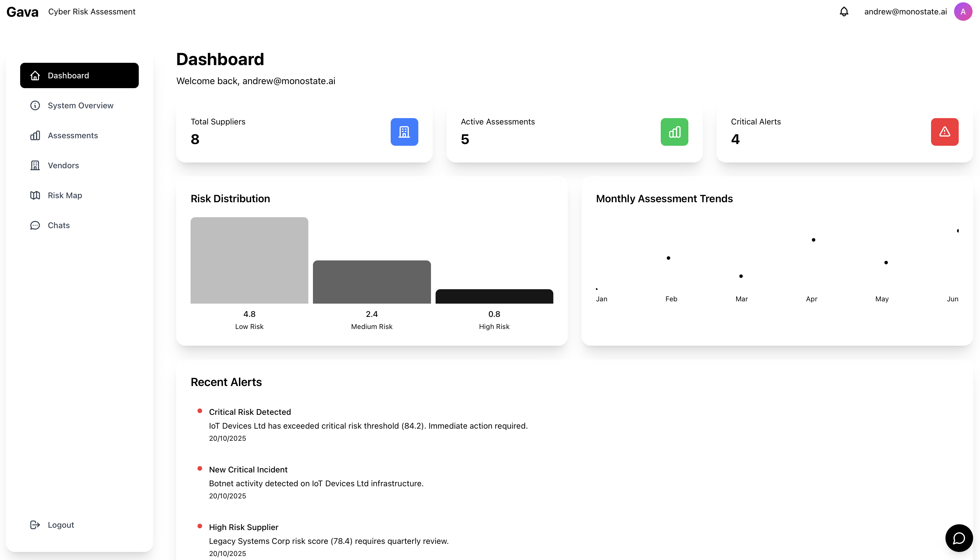Open Chats from the sidebar

click(x=58, y=225)
